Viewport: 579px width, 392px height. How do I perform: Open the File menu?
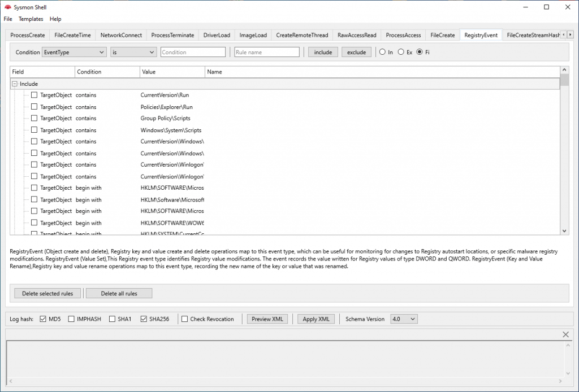click(x=8, y=19)
